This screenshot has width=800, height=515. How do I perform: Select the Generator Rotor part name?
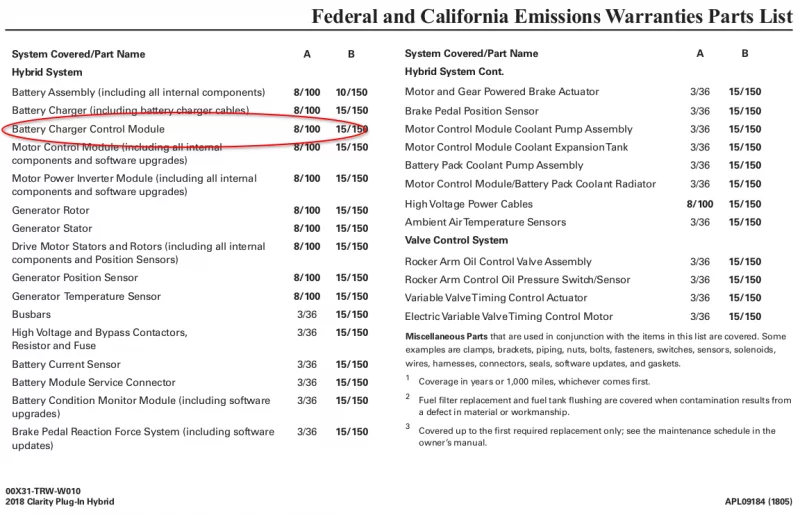(50, 210)
